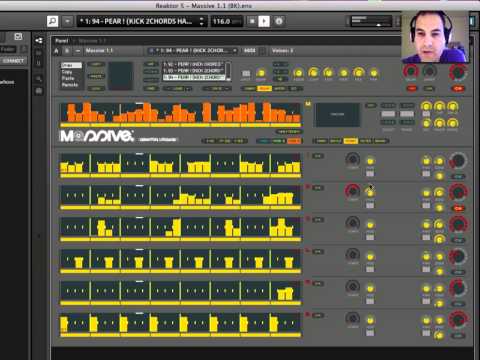The width and height of the screenshot is (480, 360).
Task: Toggle the red On button at top right
Action: 458,89
